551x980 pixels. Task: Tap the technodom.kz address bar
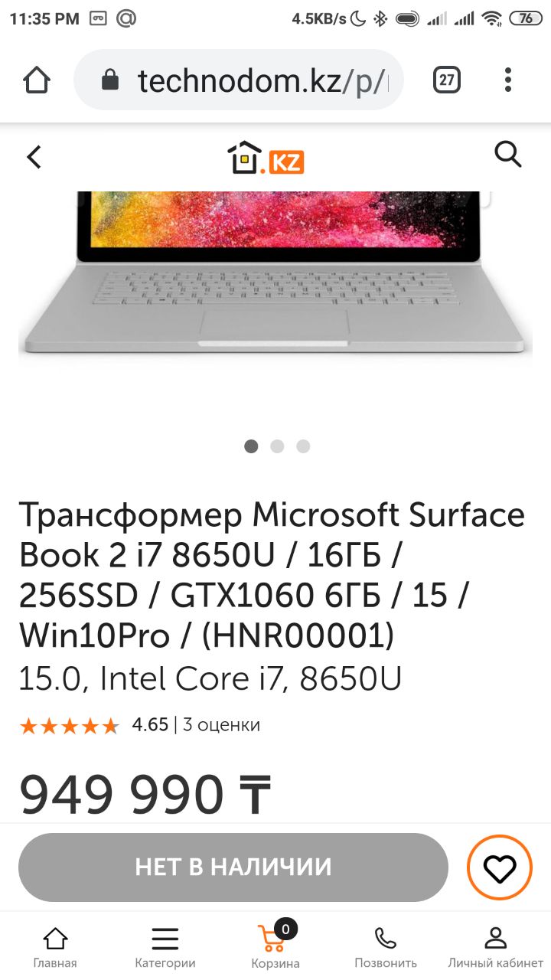point(239,80)
